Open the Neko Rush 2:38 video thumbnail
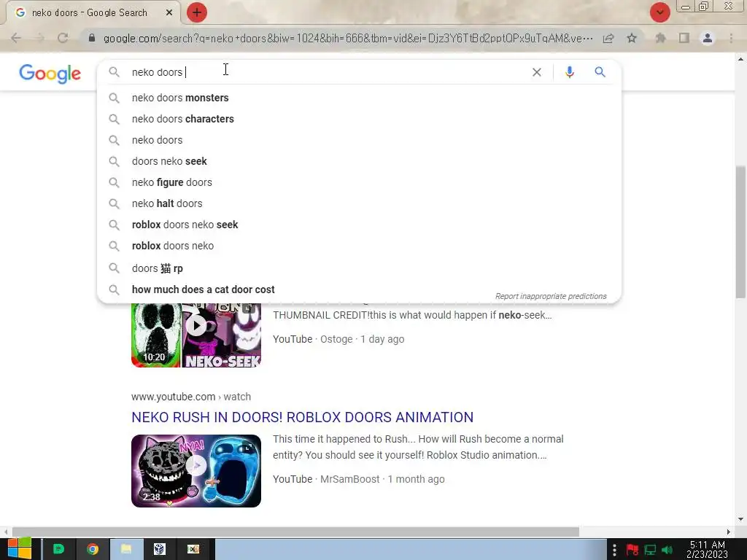 click(x=196, y=471)
